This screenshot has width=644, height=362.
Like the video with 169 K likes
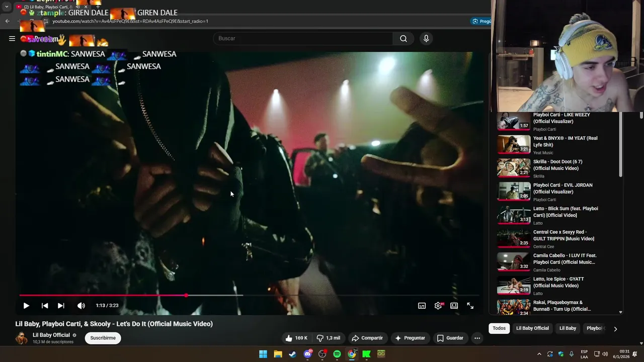tap(296, 338)
